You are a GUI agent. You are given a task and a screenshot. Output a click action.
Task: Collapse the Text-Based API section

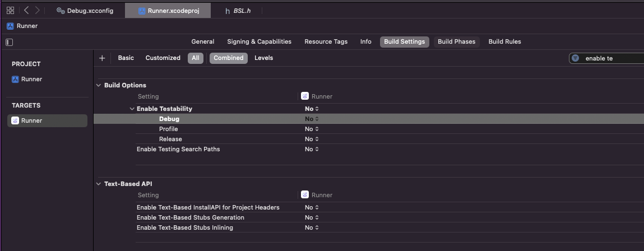coord(99,184)
